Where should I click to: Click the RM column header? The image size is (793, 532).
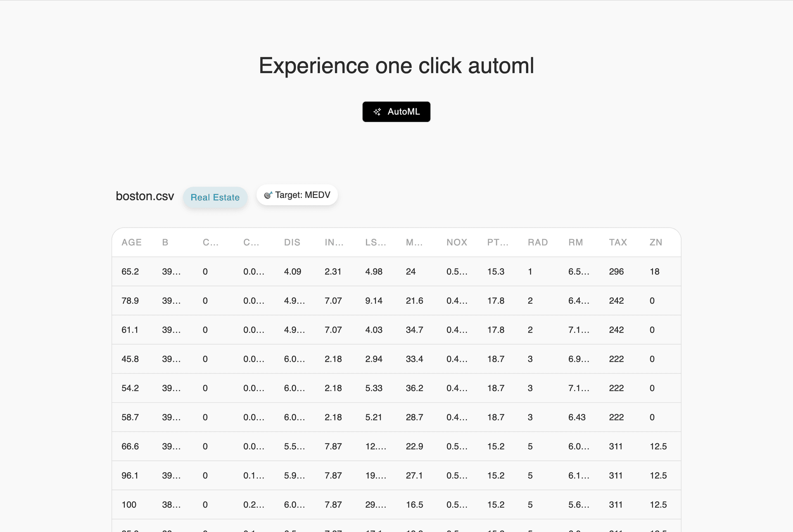click(575, 242)
